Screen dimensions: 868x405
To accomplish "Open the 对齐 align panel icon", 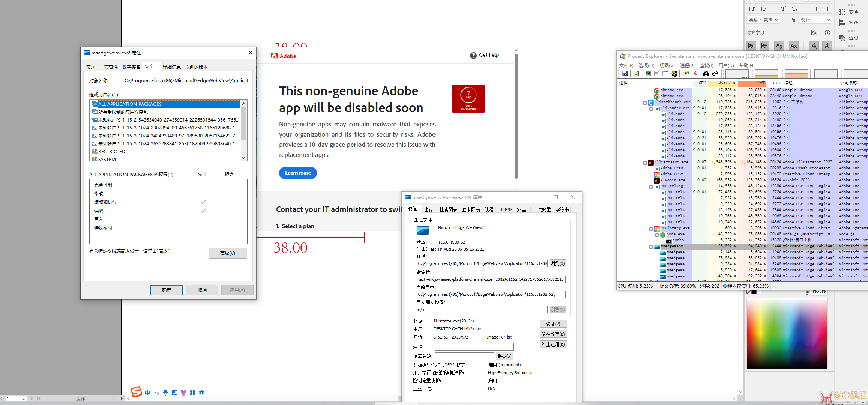I will pos(842,23).
